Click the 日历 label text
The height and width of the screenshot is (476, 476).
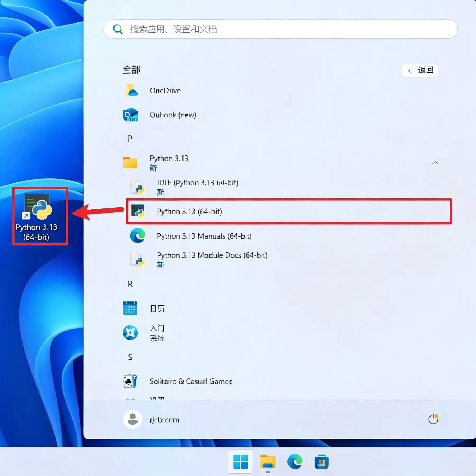[157, 308]
